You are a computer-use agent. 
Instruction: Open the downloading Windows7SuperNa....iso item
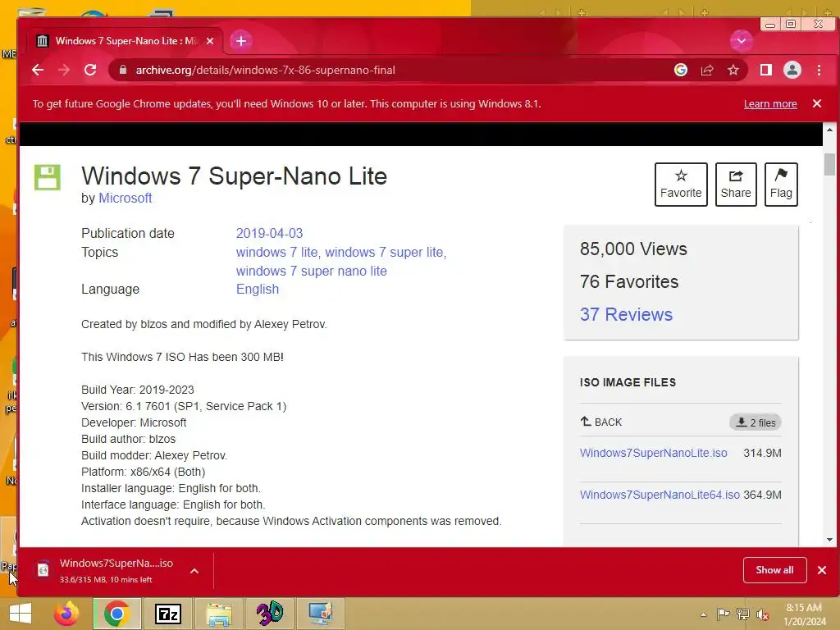coord(106,571)
